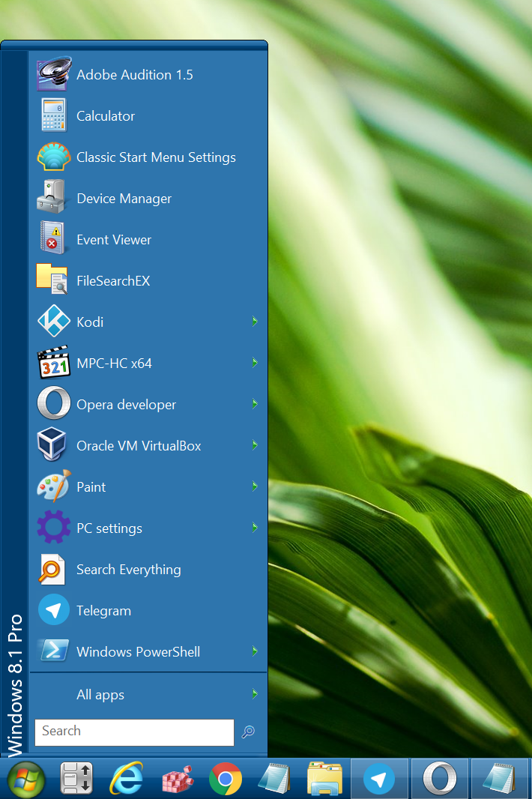
Task: Switch to Telegram in the taskbar
Action: coord(379,779)
